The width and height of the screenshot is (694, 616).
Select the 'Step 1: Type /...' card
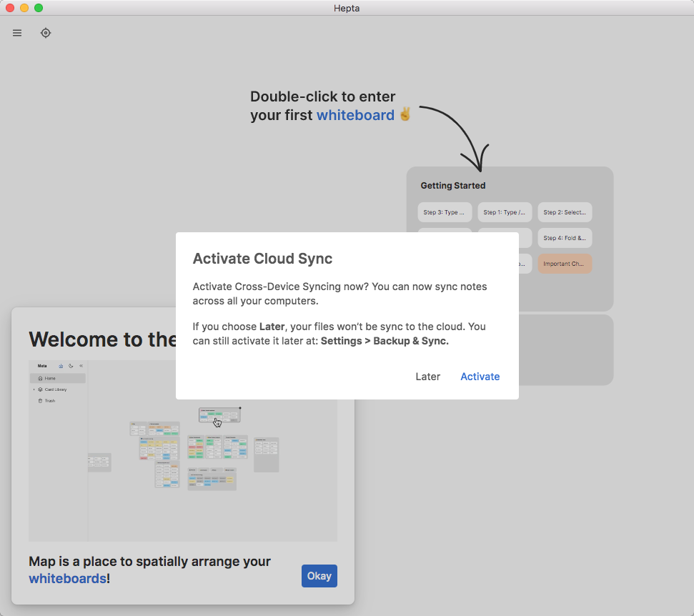[505, 212]
